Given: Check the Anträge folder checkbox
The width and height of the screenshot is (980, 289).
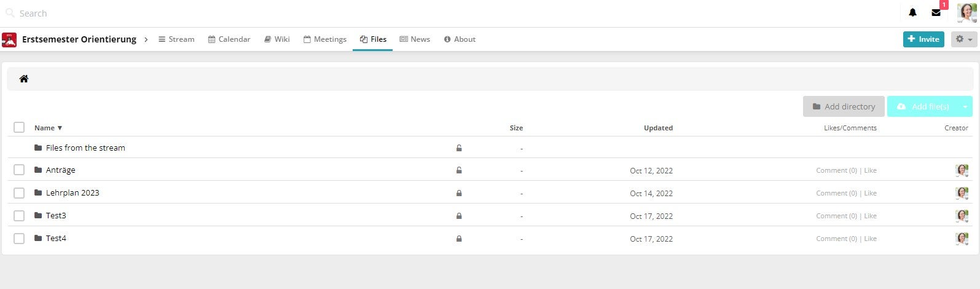Looking at the screenshot, I should 19,170.
